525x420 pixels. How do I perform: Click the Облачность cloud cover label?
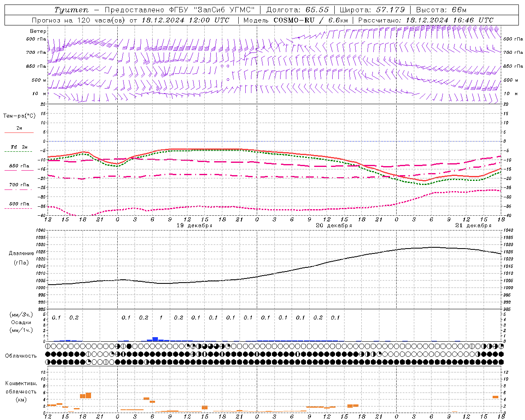21,356
